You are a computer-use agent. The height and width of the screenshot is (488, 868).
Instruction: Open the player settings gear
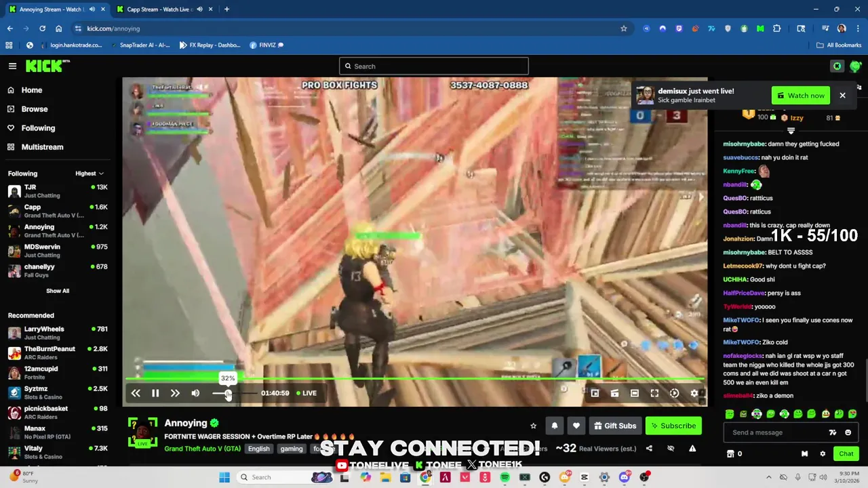coord(694,393)
